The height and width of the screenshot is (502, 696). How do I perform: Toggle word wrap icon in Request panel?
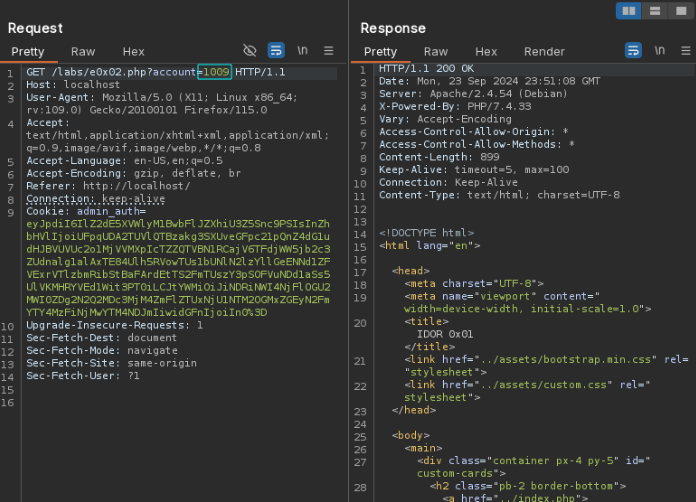tap(276, 51)
